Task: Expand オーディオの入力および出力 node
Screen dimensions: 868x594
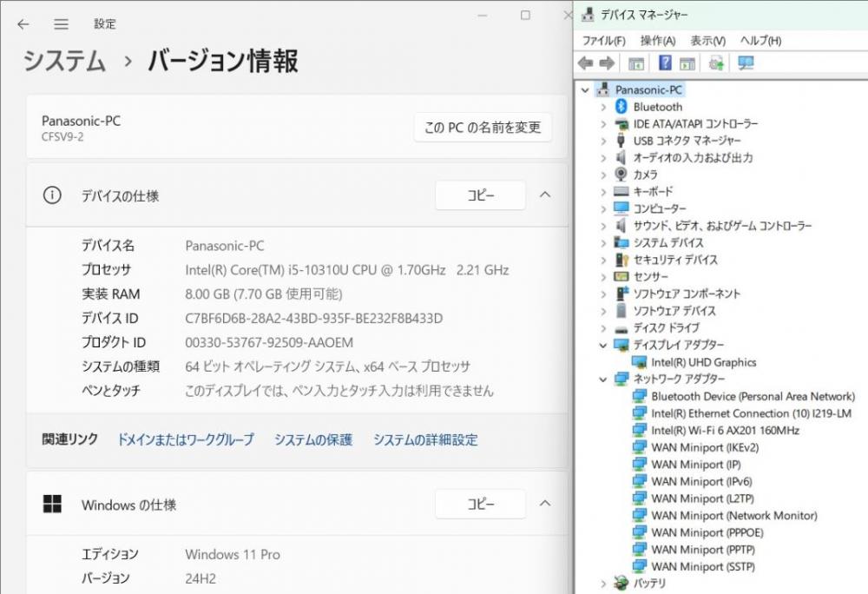Action: tap(603, 158)
